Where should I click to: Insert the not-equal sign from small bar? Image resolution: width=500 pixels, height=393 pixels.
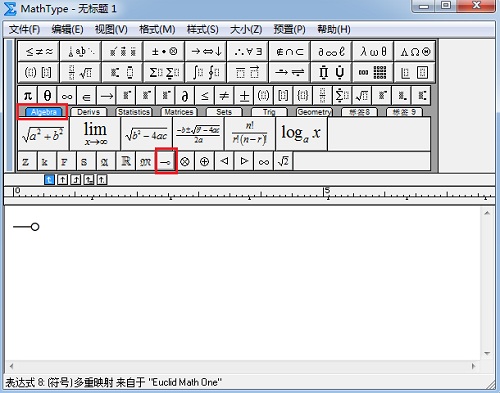click(224, 96)
